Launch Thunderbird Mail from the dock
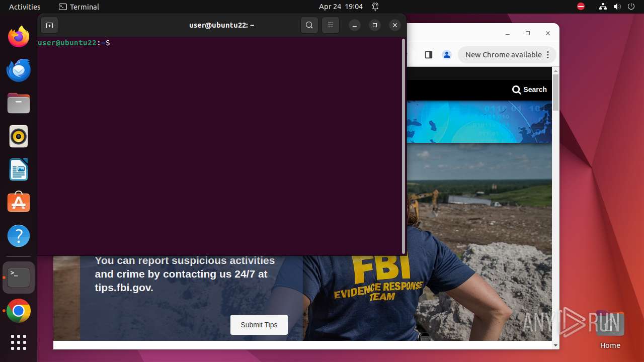The image size is (644, 362). tap(19, 70)
